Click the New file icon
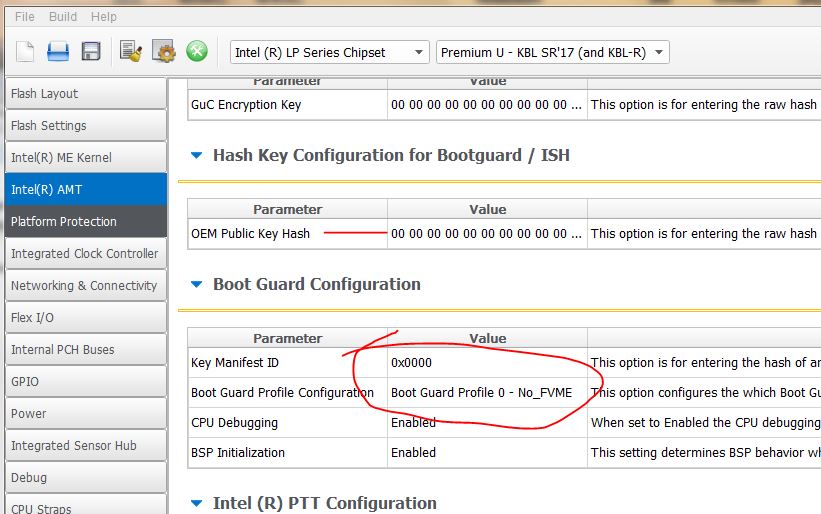821x514 pixels. coord(25,52)
